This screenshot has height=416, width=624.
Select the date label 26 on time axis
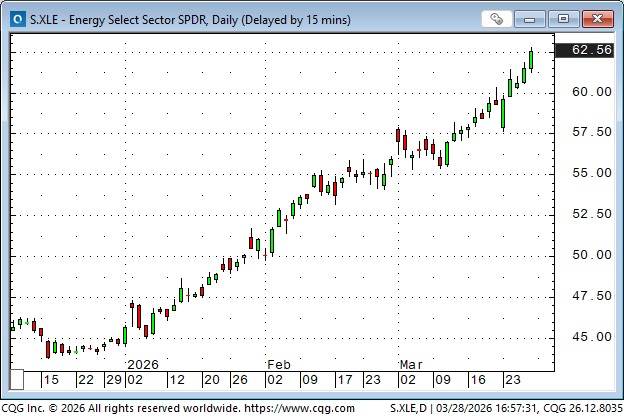[x=239, y=380]
